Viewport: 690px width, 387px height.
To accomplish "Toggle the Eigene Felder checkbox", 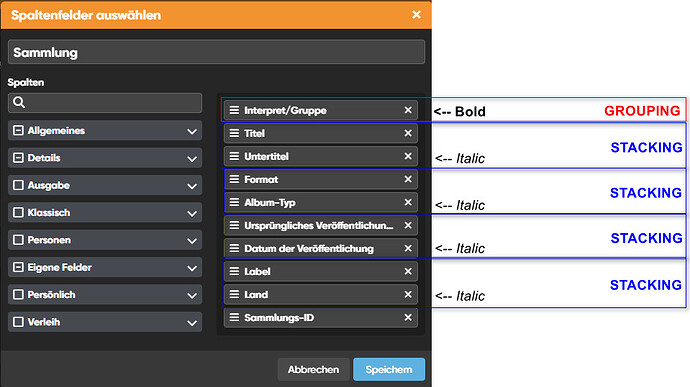I will coord(18,267).
